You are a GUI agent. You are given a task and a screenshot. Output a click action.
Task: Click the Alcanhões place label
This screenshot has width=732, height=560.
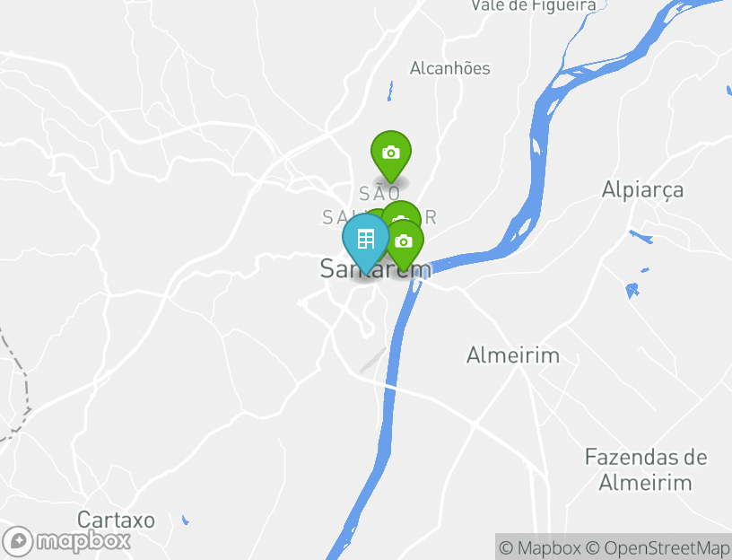[450, 68]
